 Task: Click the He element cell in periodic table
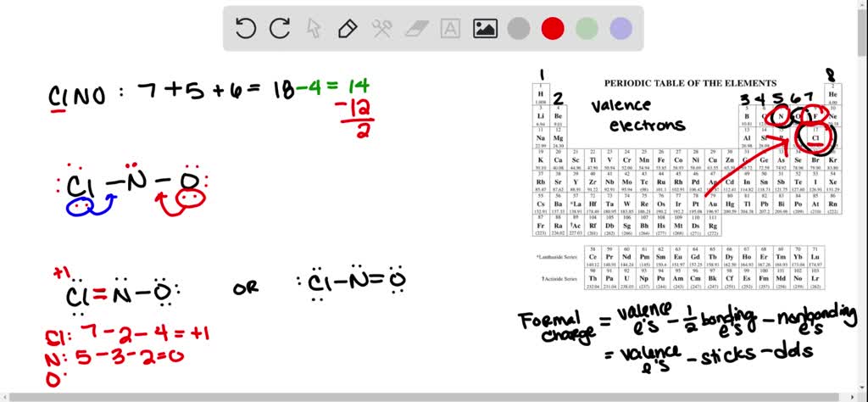pyautogui.click(x=833, y=94)
